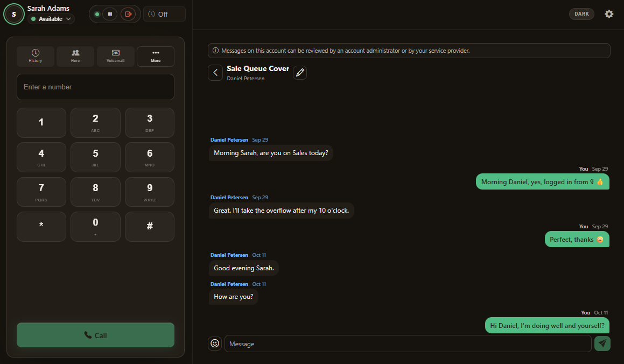Dial digit 7 PQRS on keypad
Image resolution: width=624 pixels, height=364 pixels.
41,192
